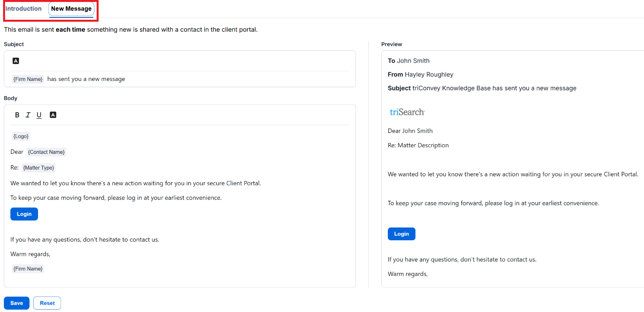Click the 'Warm regards,' line in body editor
Screen dimensions: 644x312
click(x=30, y=254)
